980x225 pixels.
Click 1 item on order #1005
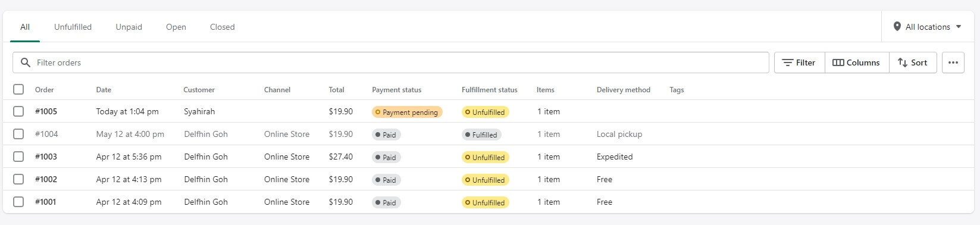(x=549, y=111)
